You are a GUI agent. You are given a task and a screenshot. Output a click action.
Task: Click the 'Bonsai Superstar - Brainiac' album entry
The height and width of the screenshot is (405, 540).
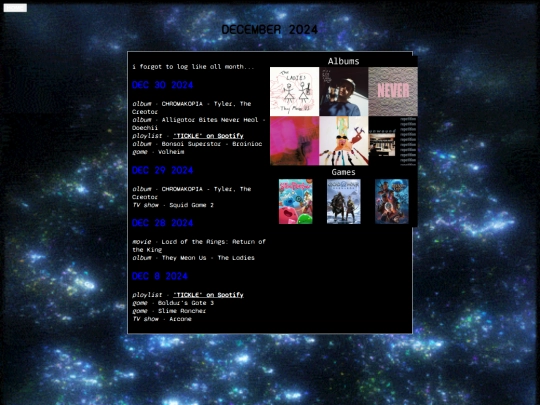197,144
